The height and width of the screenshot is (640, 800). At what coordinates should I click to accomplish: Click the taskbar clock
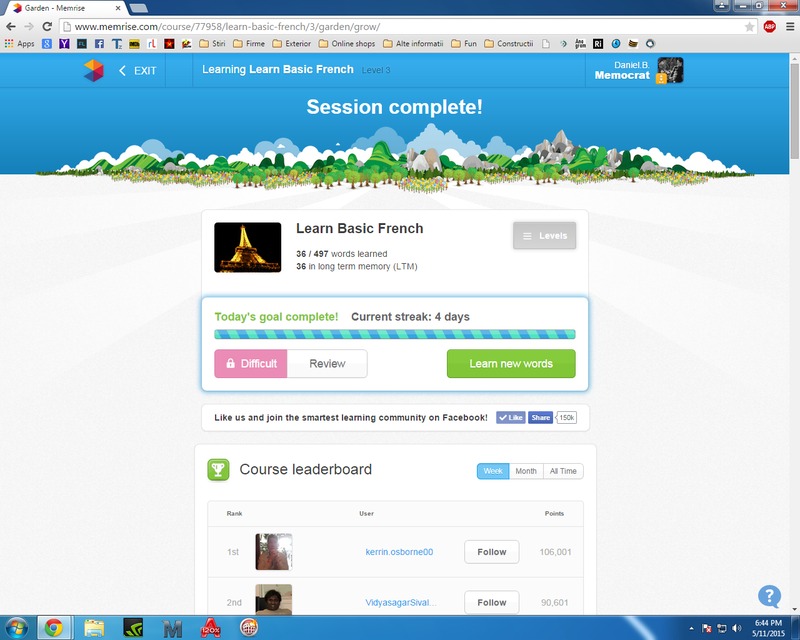tap(768, 628)
